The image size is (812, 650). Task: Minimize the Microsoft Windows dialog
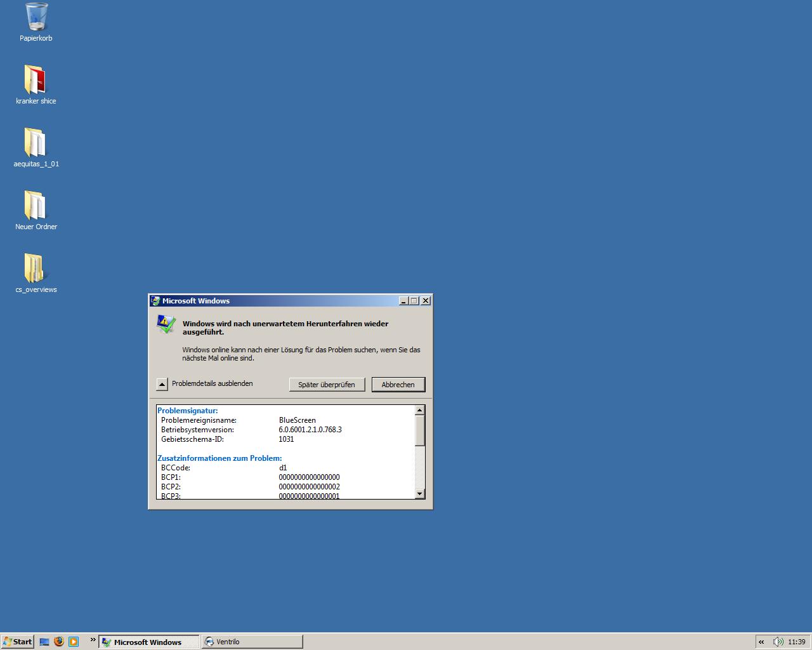click(x=403, y=301)
